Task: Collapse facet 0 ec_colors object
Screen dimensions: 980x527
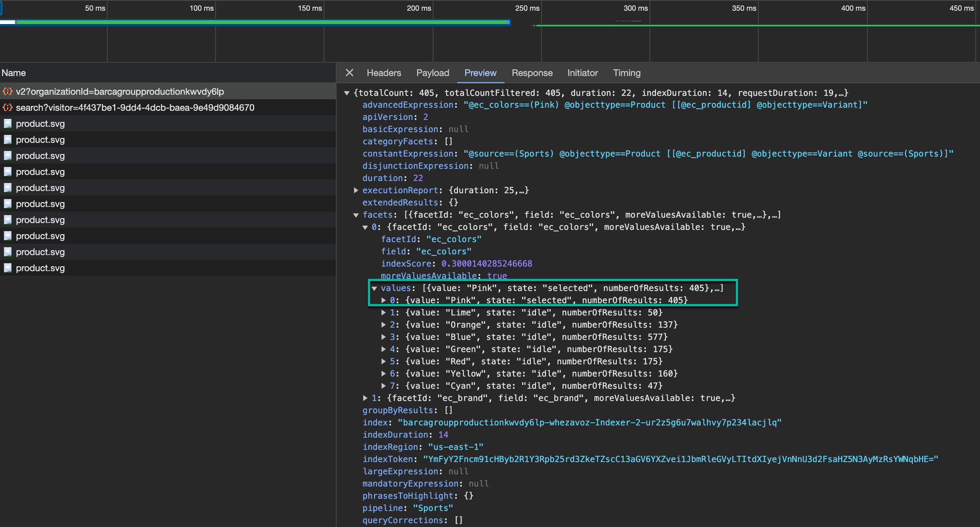Action: [x=365, y=227]
